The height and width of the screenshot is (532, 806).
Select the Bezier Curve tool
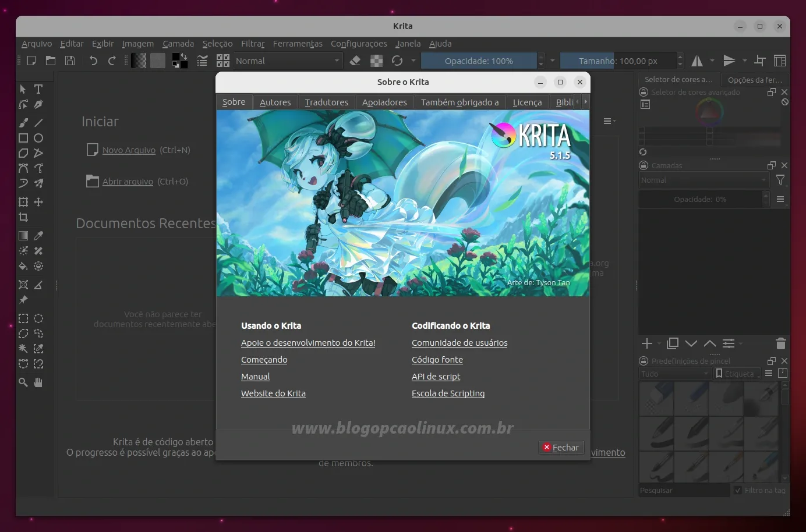point(23,168)
